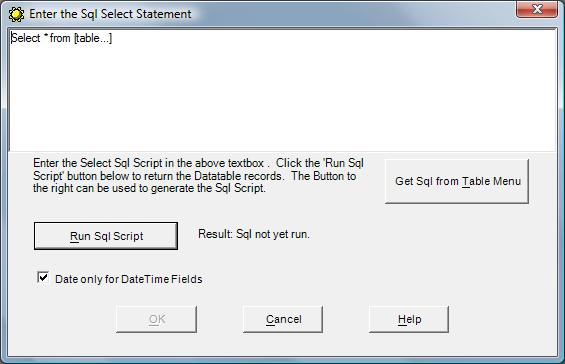Open Help for this dialog
Image resolution: width=565 pixels, height=364 pixels.
point(409,319)
